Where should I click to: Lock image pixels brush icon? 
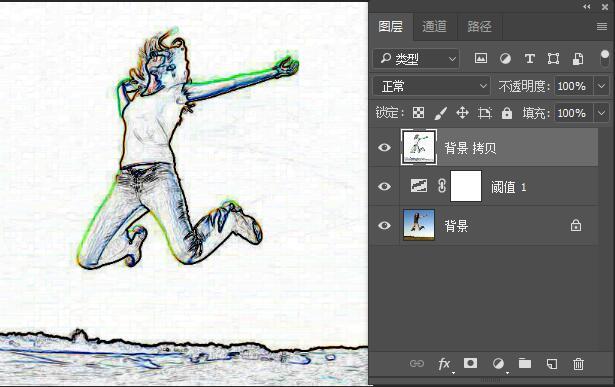click(440, 113)
